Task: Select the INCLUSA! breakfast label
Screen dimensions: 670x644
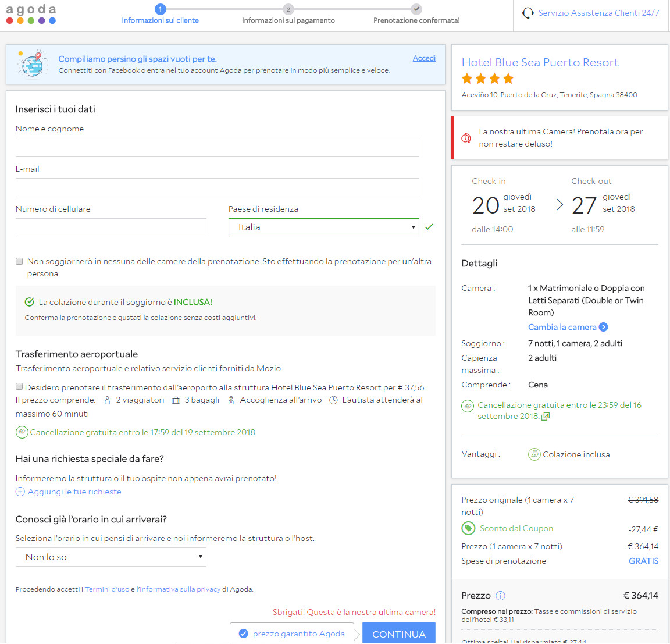Action: [193, 302]
